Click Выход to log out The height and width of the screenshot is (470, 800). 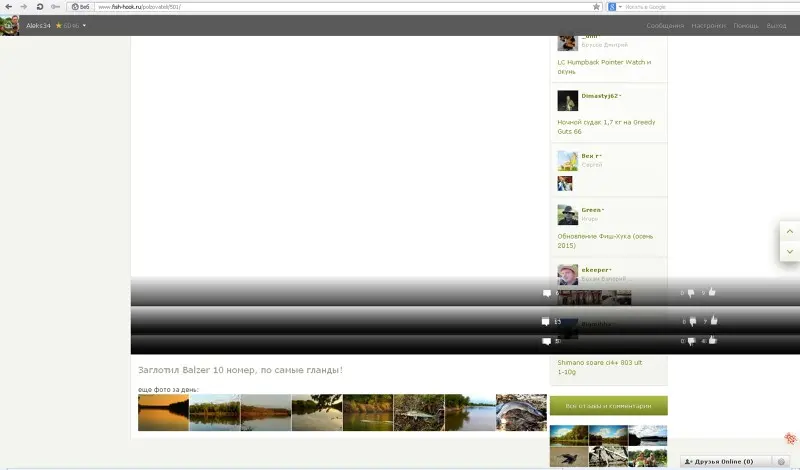click(x=776, y=26)
